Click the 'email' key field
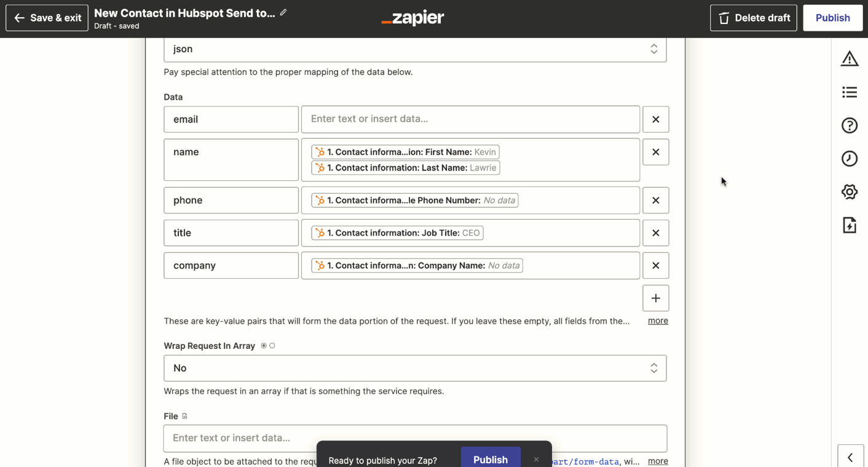Image resolution: width=868 pixels, height=467 pixels. tap(231, 119)
